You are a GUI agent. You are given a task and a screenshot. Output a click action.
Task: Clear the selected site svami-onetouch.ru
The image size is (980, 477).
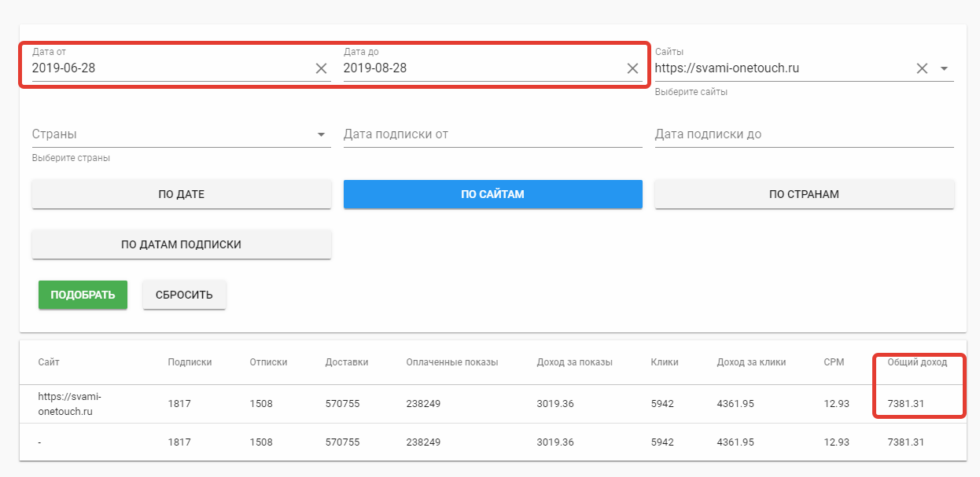pyautogui.click(x=922, y=68)
